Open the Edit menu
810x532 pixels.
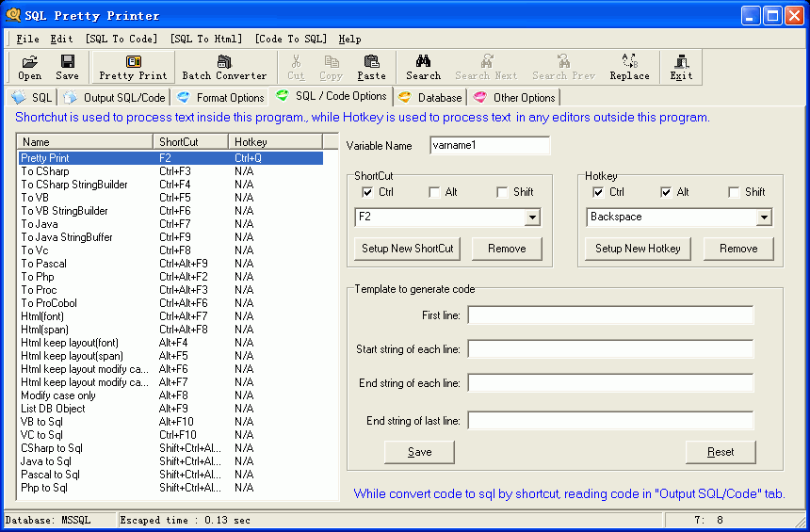61,39
